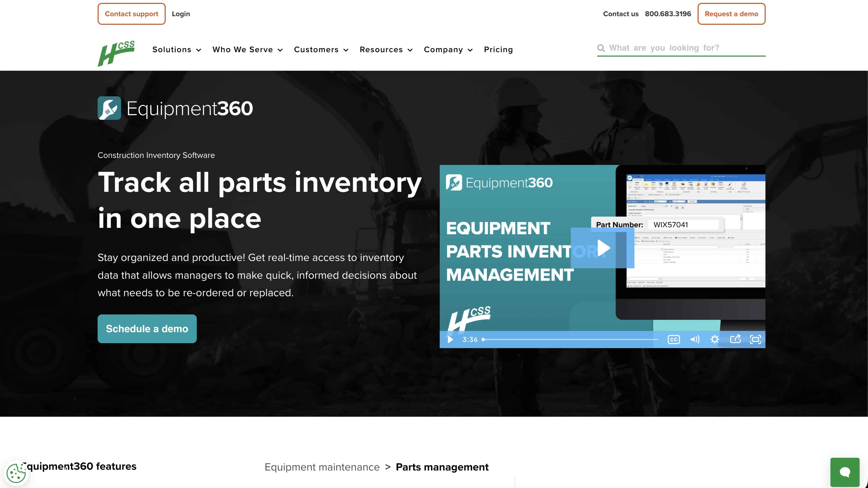Viewport: 868px width, 488px height.
Task: Open video settings gear
Action: (x=714, y=339)
